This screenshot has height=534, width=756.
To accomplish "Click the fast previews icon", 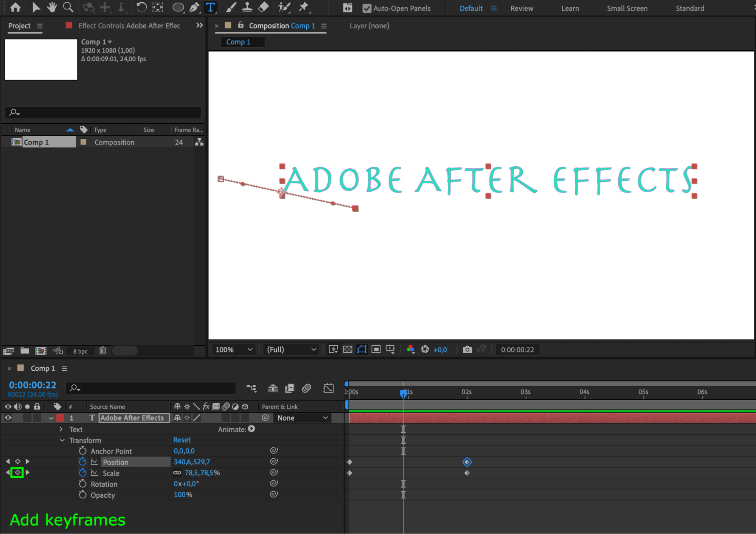I will pos(333,349).
